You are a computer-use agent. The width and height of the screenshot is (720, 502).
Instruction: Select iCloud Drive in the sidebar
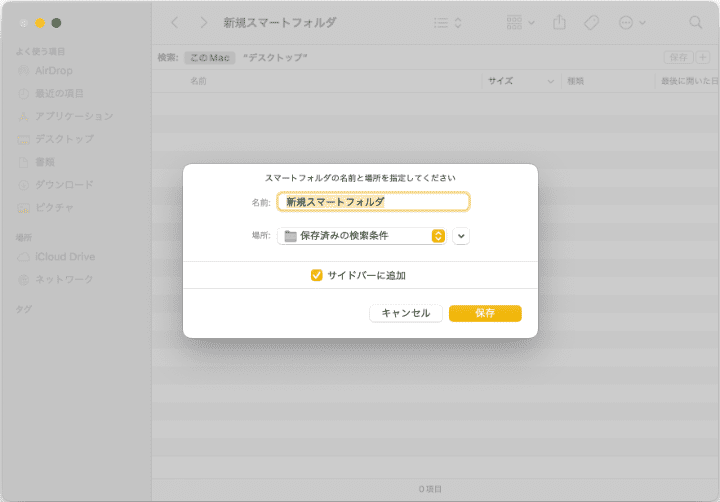[x=64, y=257]
